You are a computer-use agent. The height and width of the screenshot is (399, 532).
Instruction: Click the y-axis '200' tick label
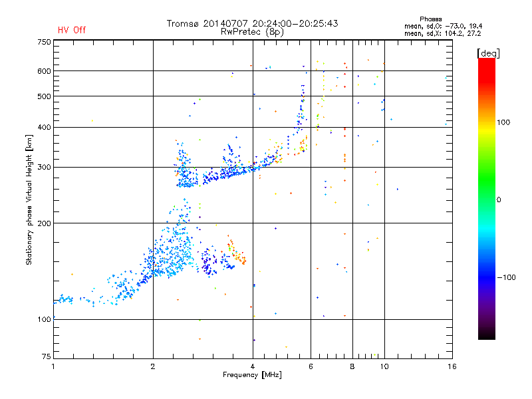44,223
